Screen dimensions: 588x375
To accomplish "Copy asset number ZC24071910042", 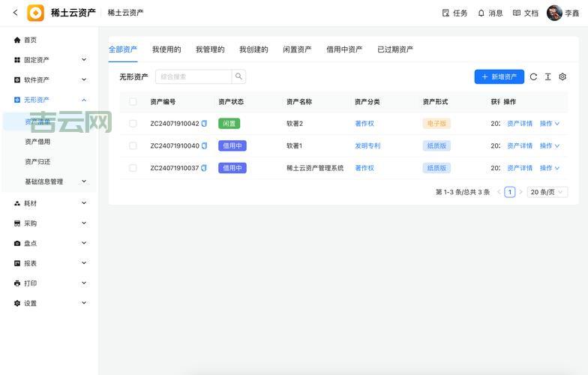I will tap(204, 123).
